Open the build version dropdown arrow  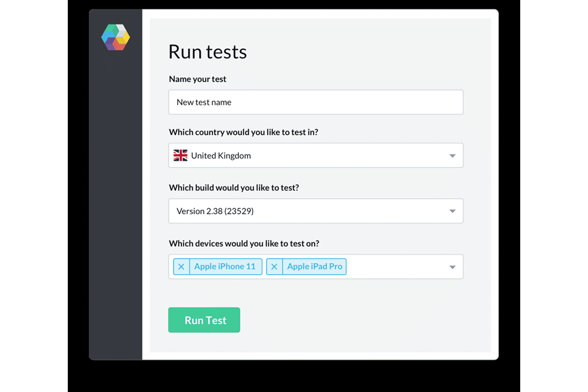452,211
